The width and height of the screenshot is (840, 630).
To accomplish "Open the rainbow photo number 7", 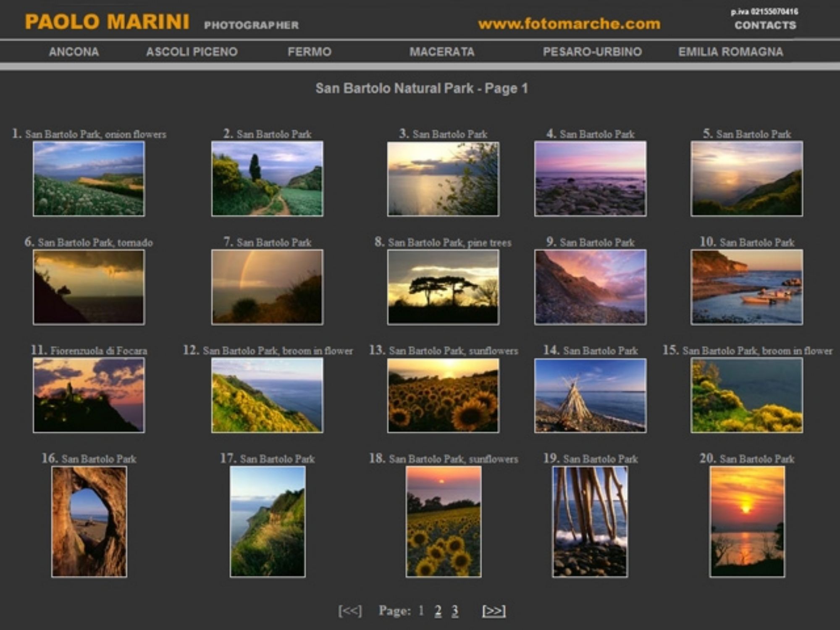I will pos(267,287).
